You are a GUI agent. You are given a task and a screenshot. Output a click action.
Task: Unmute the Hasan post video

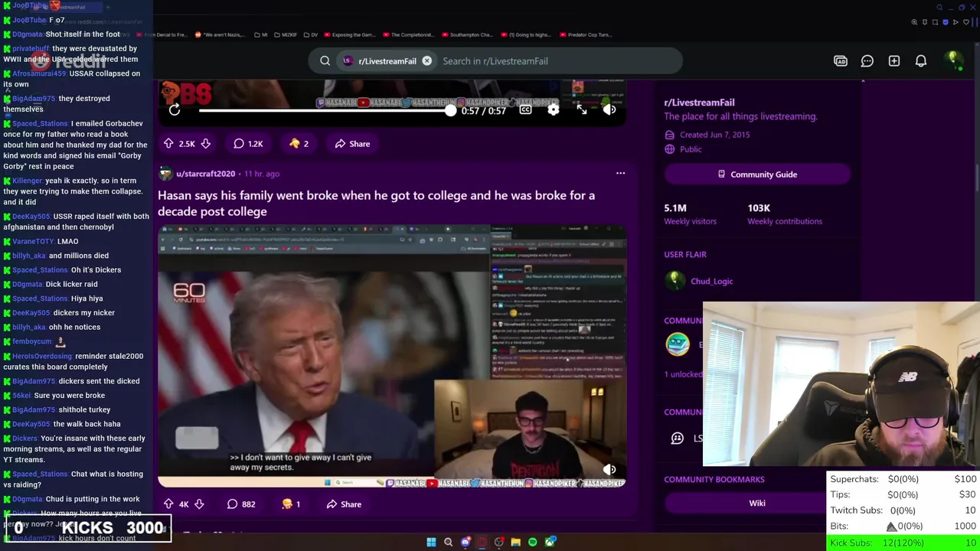(609, 470)
